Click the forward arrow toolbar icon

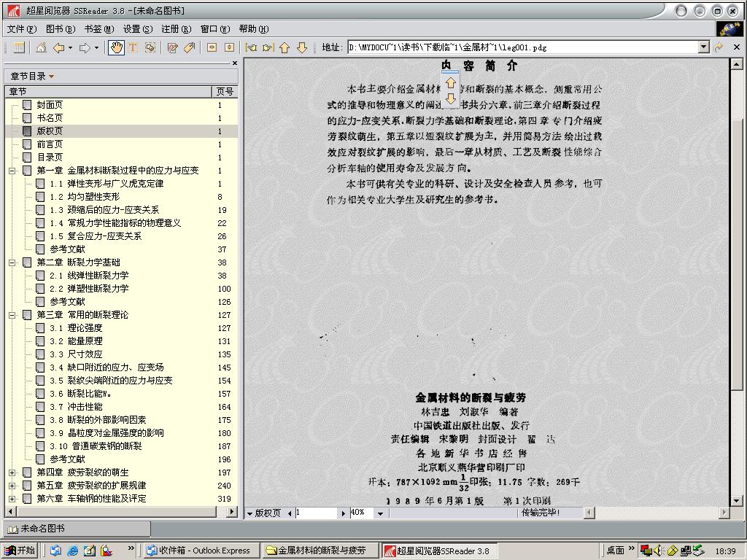tap(85, 47)
